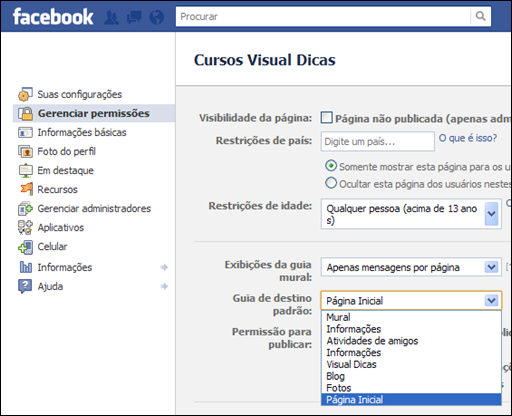Screen dimensions: 512x416
Task: Click the Em destaque icon
Action: coord(25,170)
